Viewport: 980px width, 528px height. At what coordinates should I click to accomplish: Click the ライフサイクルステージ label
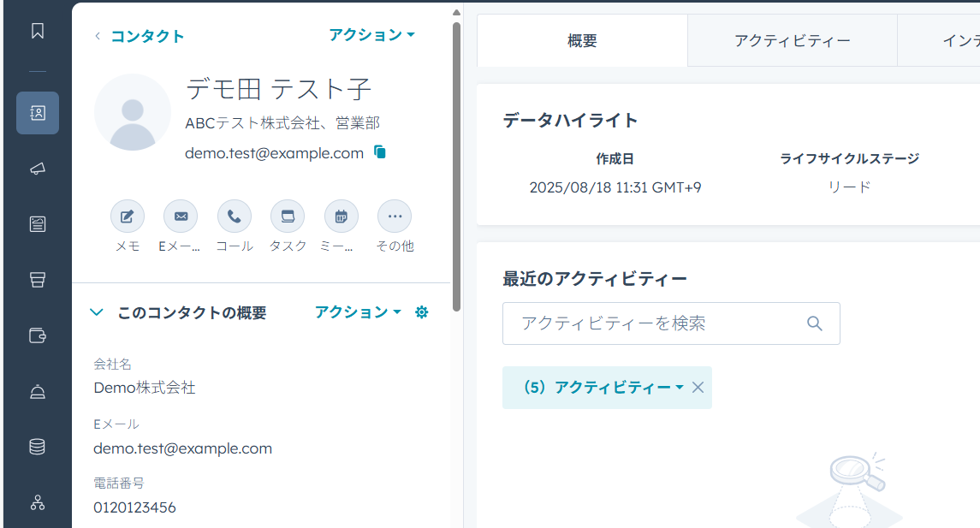[849, 158]
